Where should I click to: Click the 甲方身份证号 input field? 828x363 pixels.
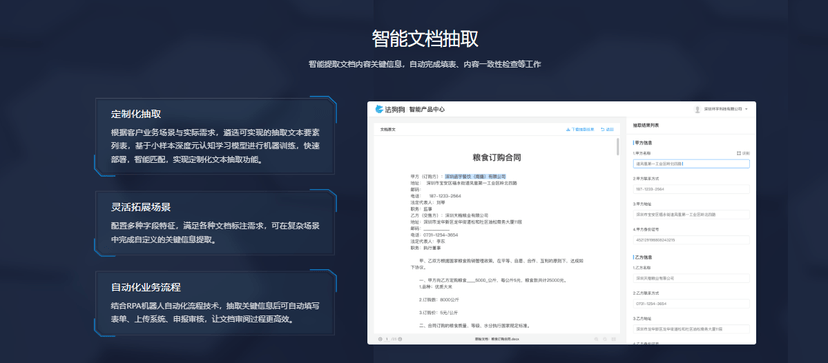point(691,240)
